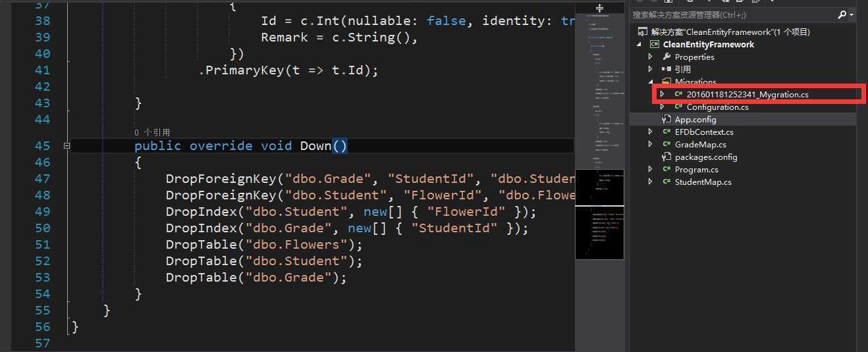Image resolution: width=868 pixels, height=352 pixels.
Task: Click DropForeignKey "dbo.Grade" StudentId line
Action: point(369,179)
